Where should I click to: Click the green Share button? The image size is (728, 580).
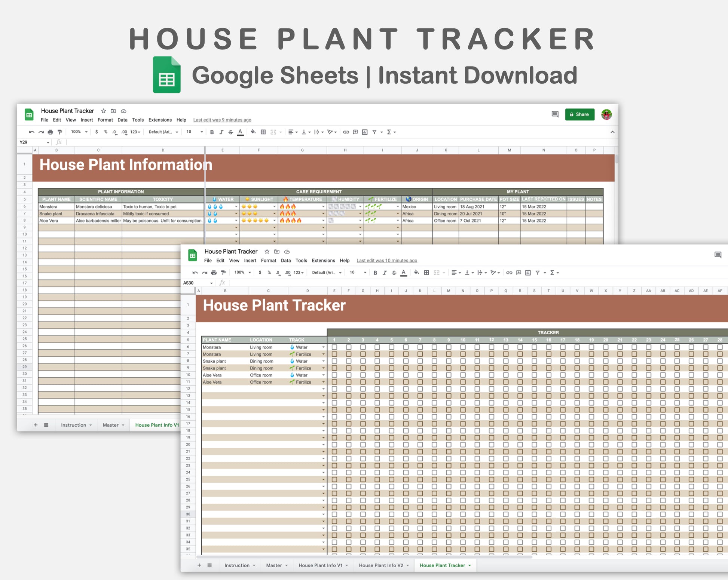[579, 114]
